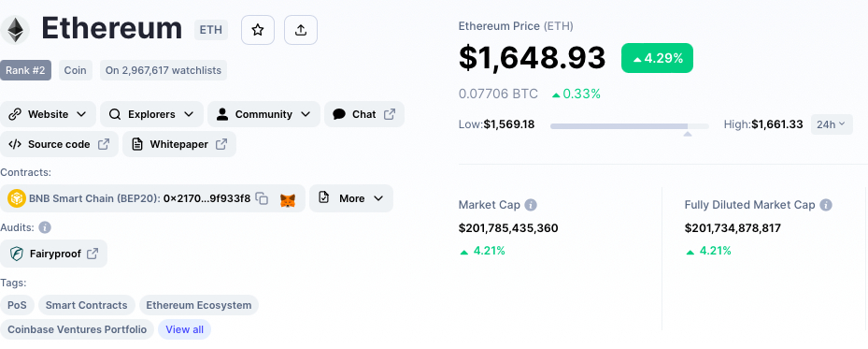Click the Ethereum logo icon

(15, 29)
